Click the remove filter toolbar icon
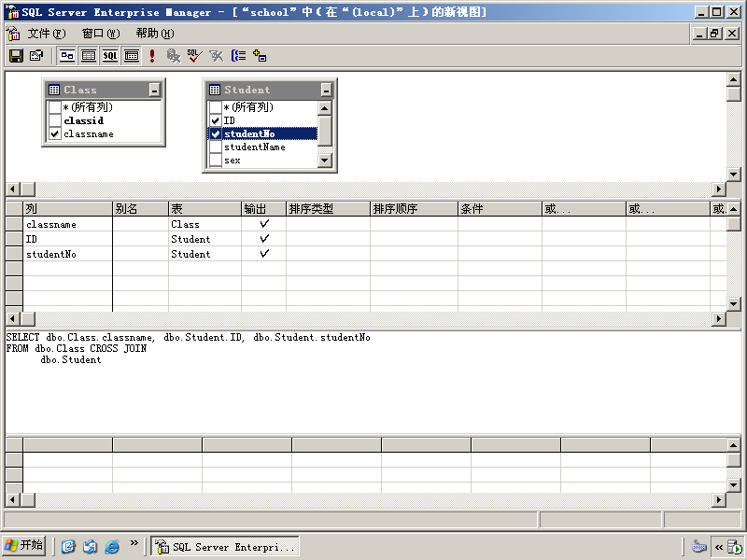Image resolution: width=747 pixels, height=560 pixels. point(216,56)
